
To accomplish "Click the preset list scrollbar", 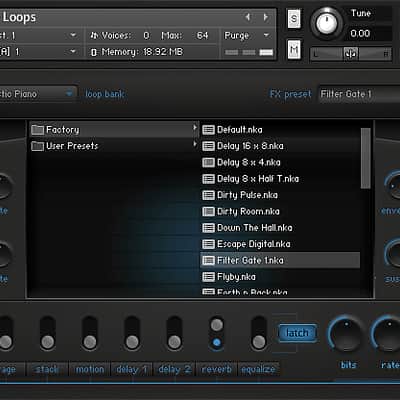I will [x=366, y=158].
